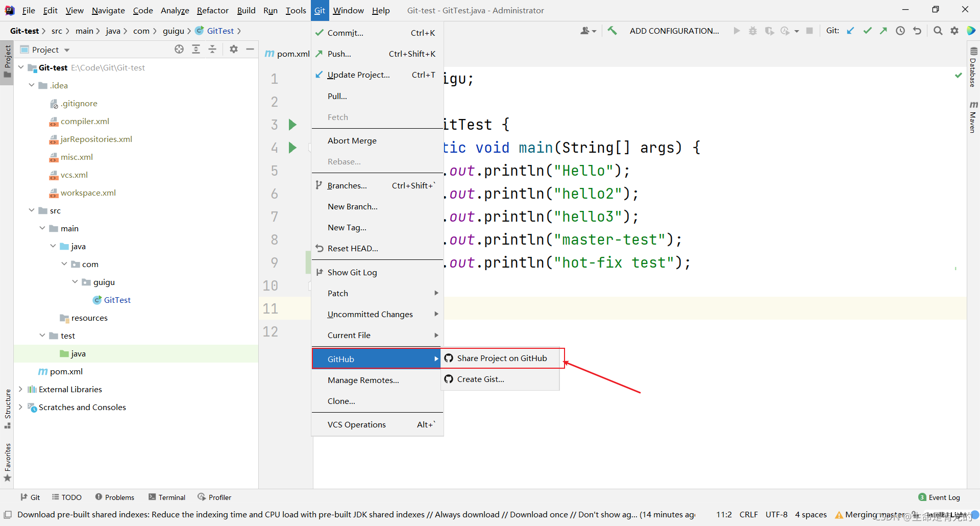
Task: Open the Problems tool window
Action: [115, 497]
